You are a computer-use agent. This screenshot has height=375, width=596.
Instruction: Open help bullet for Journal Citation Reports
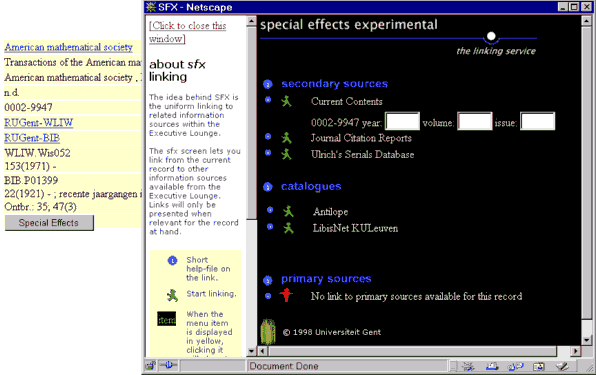268,136
